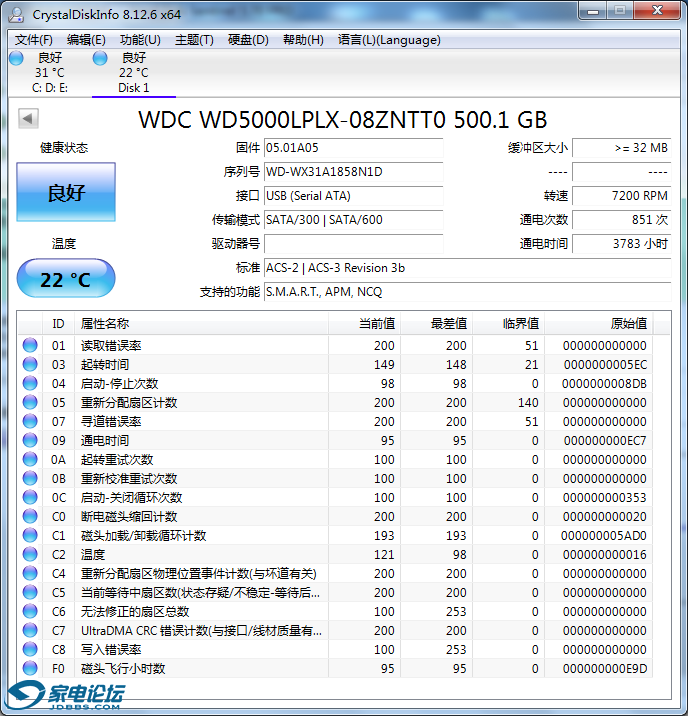Click the 原始值 column header
This screenshot has width=688, height=716.
click(x=599, y=324)
